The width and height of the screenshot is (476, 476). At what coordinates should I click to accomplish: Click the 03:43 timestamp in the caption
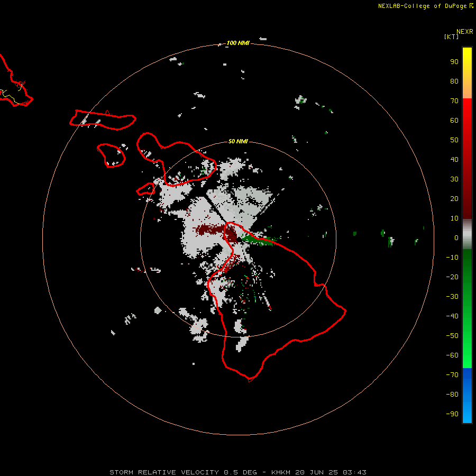[x=354, y=472]
